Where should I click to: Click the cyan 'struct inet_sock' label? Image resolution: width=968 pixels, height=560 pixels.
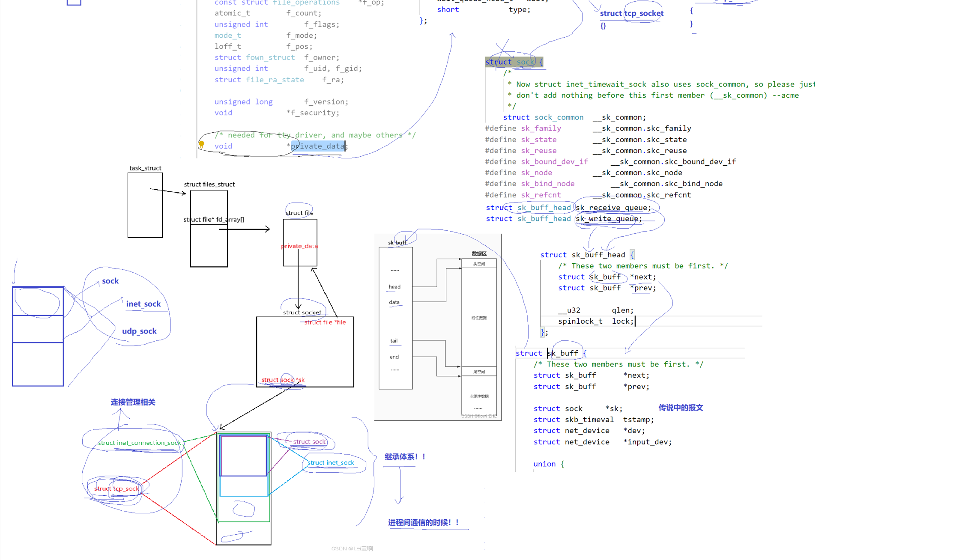pyautogui.click(x=331, y=463)
